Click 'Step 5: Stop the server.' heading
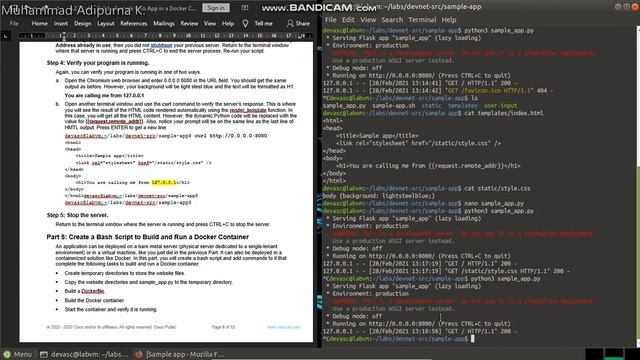This screenshot has height=360, width=640. (78, 215)
